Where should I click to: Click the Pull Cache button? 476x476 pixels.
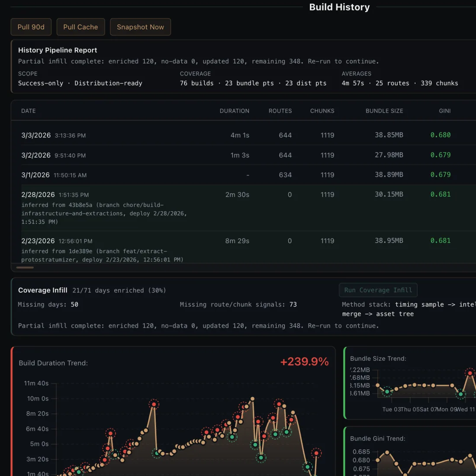(x=80, y=27)
